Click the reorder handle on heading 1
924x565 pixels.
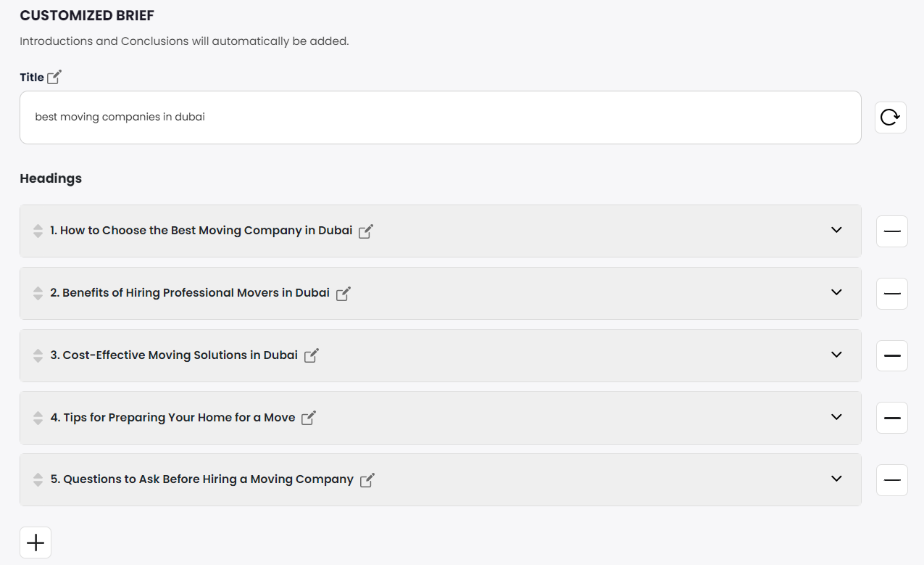point(38,231)
